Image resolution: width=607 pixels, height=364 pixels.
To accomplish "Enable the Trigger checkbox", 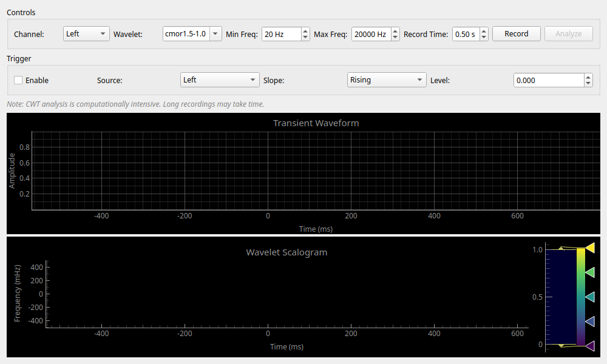I will coord(17,79).
